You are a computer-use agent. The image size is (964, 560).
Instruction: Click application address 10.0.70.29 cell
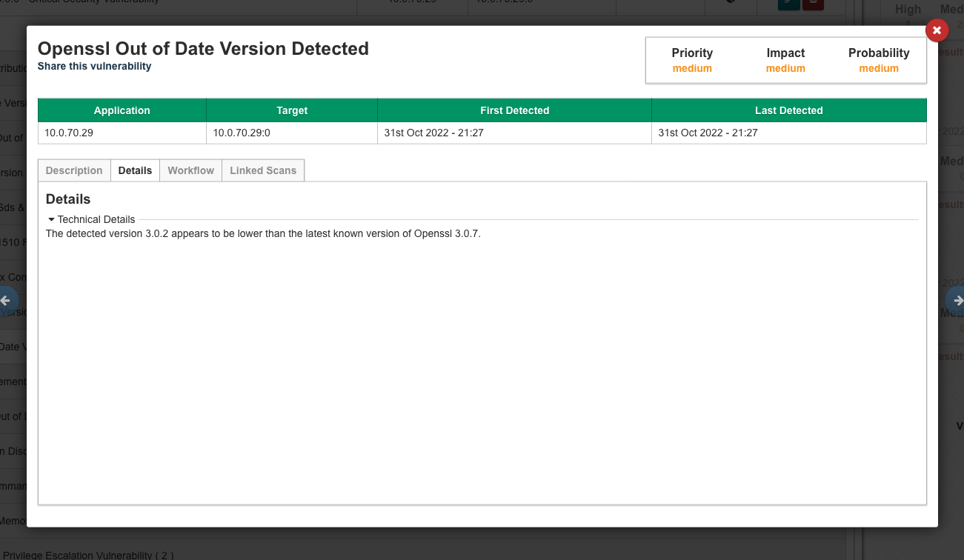pos(69,133)
